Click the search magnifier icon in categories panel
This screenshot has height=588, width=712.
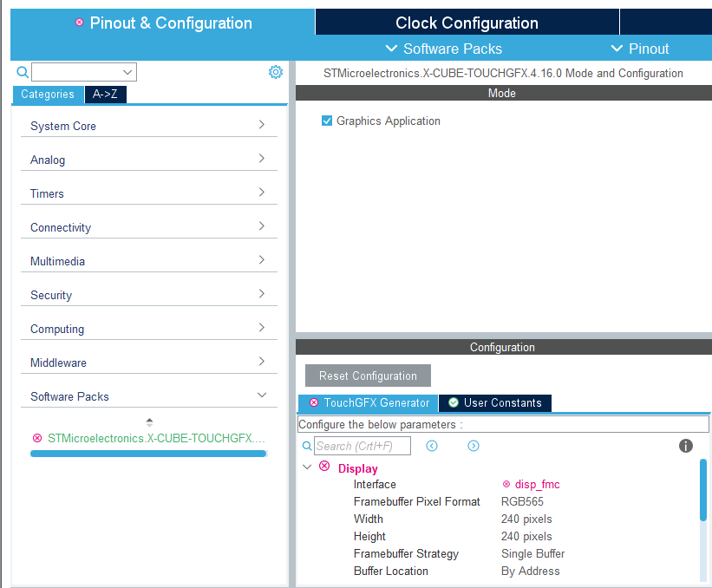tap(23, 72)
